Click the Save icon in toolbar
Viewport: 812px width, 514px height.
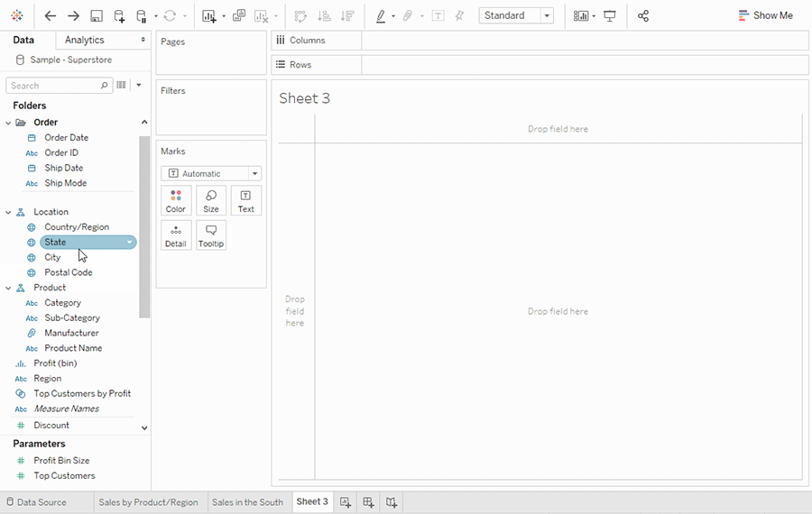pyautogui.click(x=97, y=16)
